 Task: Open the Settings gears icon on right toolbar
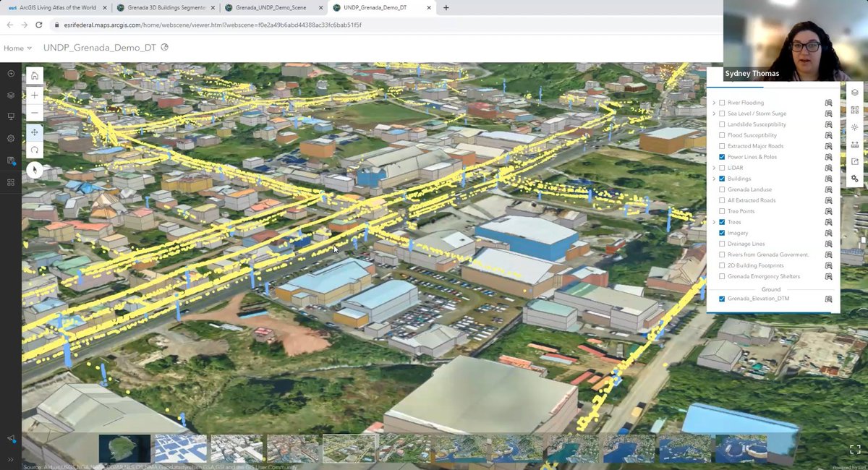(855, 179)
